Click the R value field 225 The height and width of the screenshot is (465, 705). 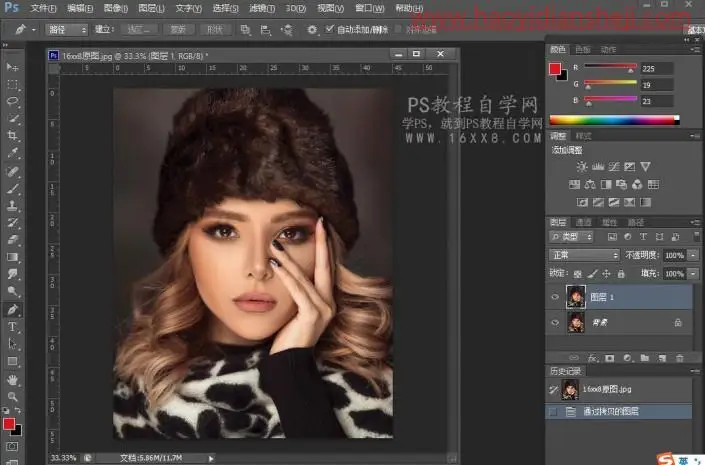[656, 68]
